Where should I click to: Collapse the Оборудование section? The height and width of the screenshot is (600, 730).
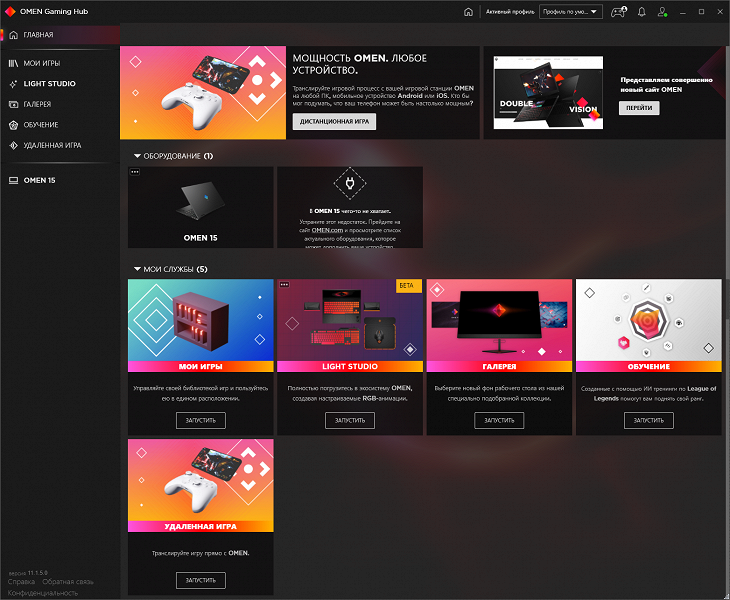137,156
